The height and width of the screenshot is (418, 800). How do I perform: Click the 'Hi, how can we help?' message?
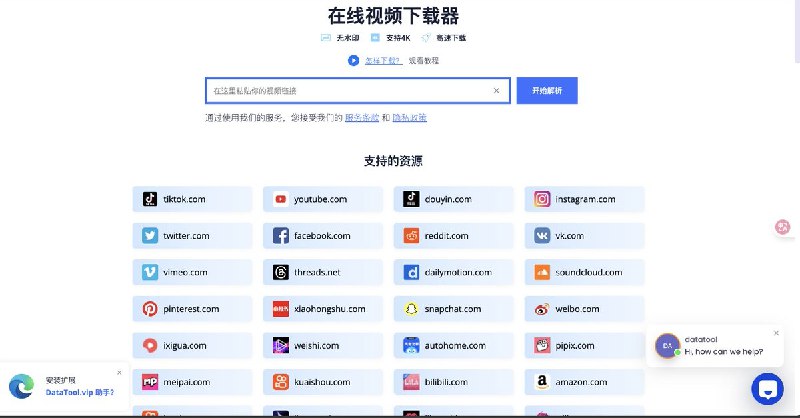[x=724, y=352]
